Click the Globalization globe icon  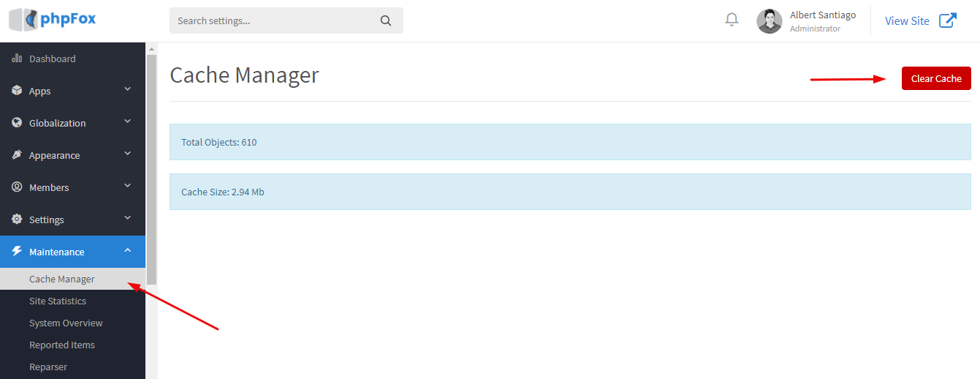[17, 123]
